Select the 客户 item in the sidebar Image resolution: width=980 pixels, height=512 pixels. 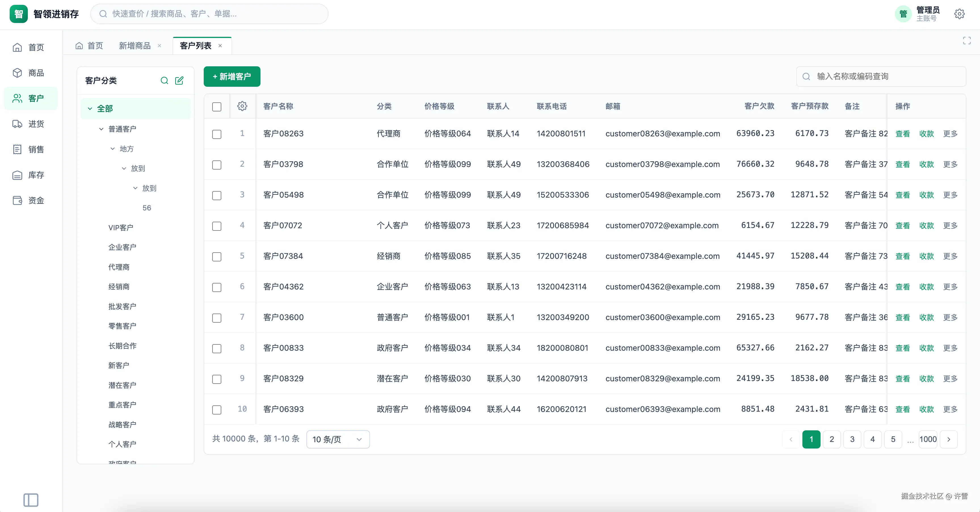[30, 98]
